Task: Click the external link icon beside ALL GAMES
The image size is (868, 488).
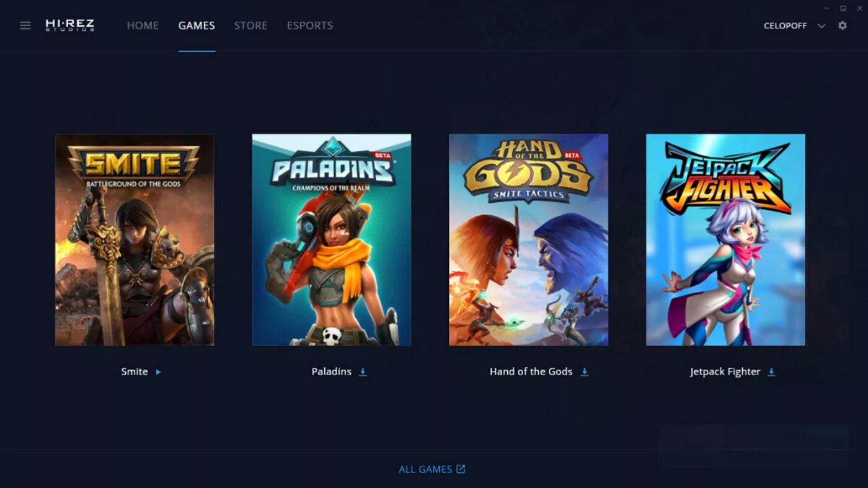Action: (x=461, y=469)
